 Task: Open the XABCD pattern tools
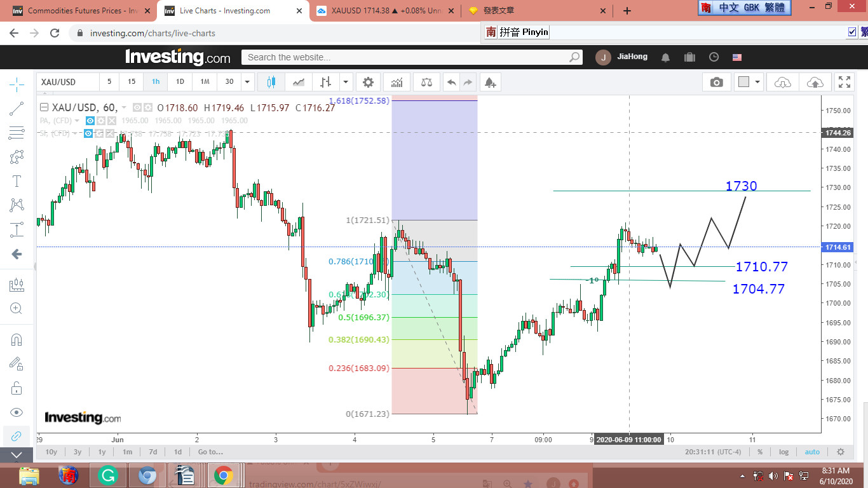pos(17,205)
